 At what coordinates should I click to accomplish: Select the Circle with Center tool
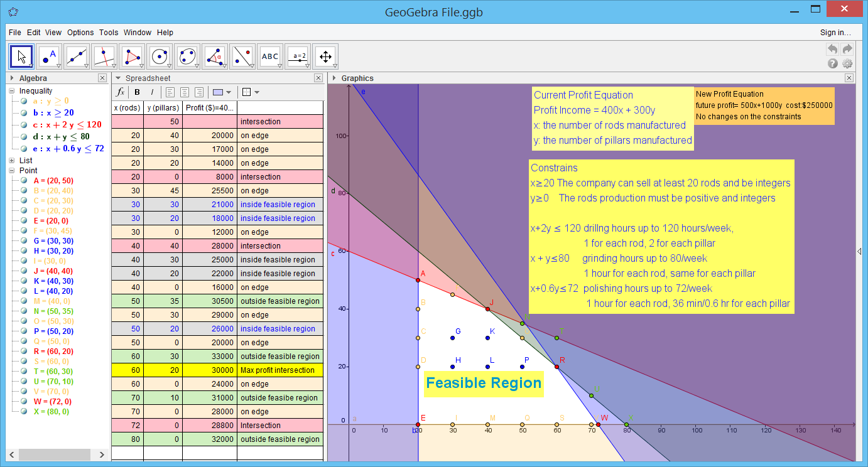(x=160, y=56)
